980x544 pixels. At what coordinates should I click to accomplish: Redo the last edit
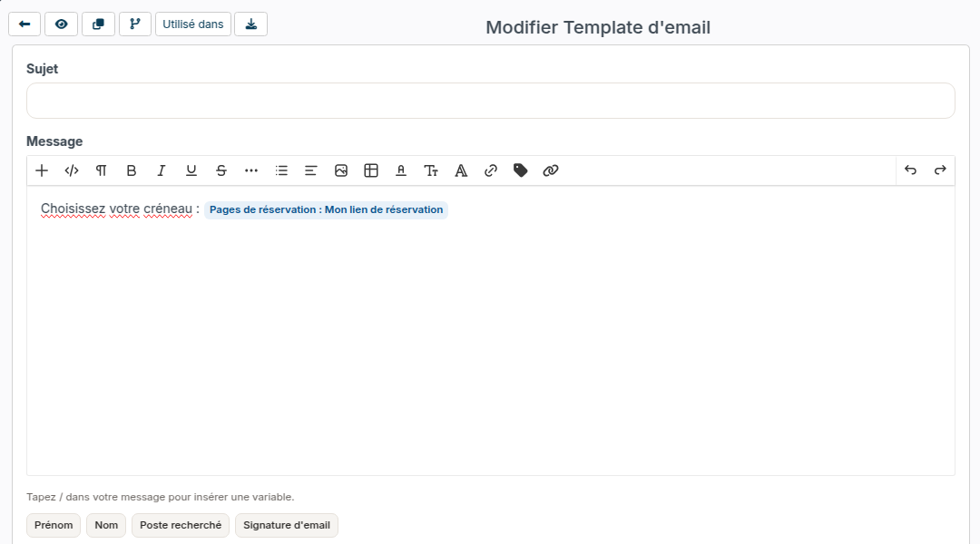coord(940,170)
